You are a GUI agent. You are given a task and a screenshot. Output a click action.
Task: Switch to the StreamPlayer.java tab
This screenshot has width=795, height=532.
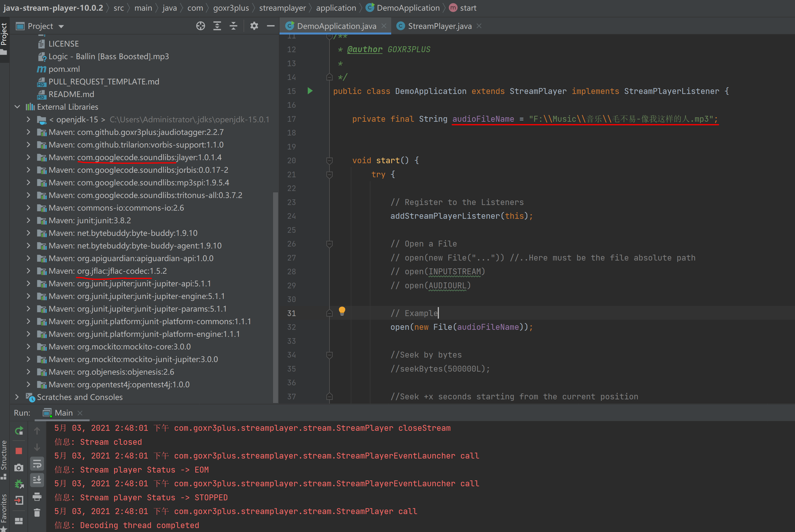coord(439,26)
